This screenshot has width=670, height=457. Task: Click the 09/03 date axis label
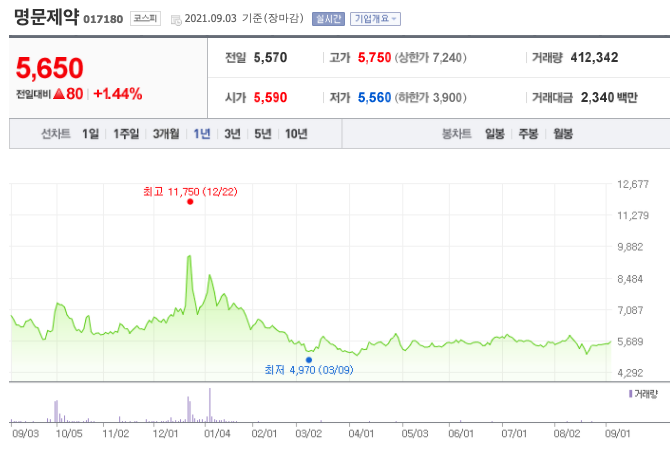tap(26, 434)
